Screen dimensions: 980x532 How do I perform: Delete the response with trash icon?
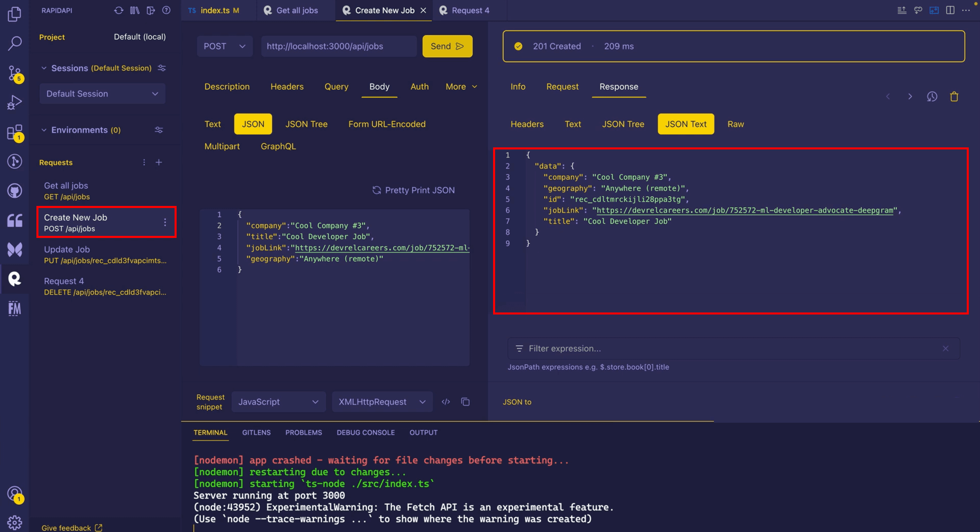(954, 97)
